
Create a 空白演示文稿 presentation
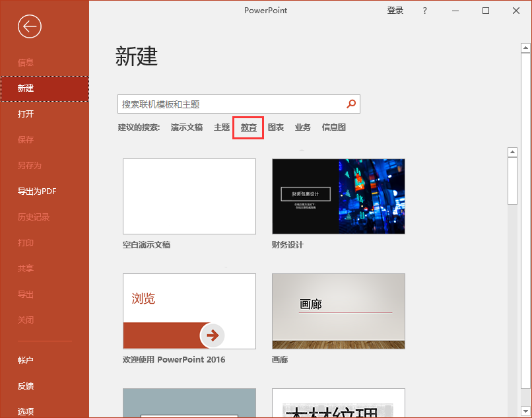(189, 196)
